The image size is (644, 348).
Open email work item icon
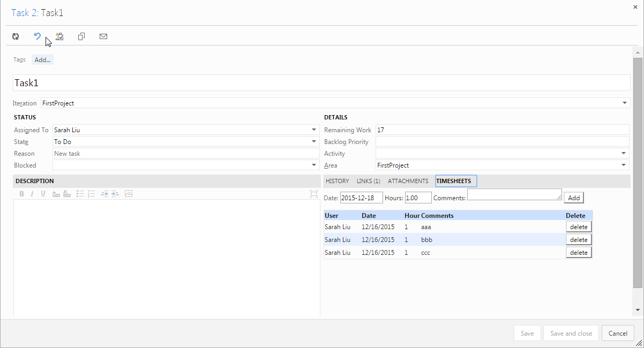click(103, 36)
